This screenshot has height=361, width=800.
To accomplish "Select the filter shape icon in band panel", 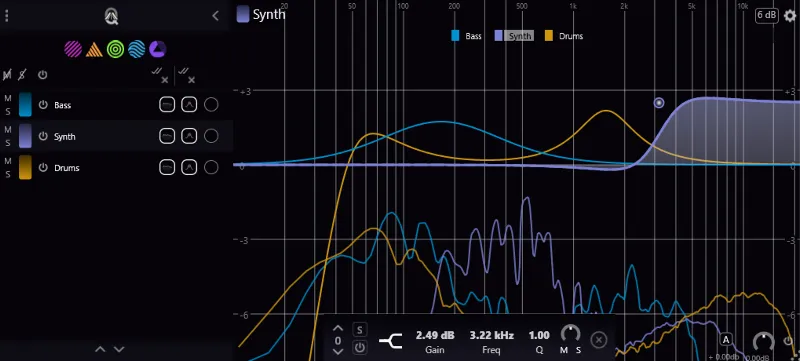I will 390,341.
